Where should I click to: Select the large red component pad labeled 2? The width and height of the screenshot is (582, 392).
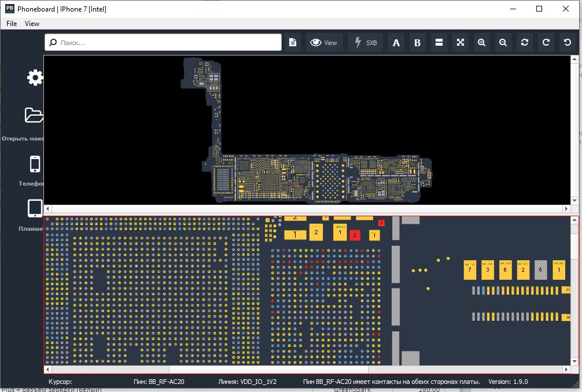pos(355,235)
